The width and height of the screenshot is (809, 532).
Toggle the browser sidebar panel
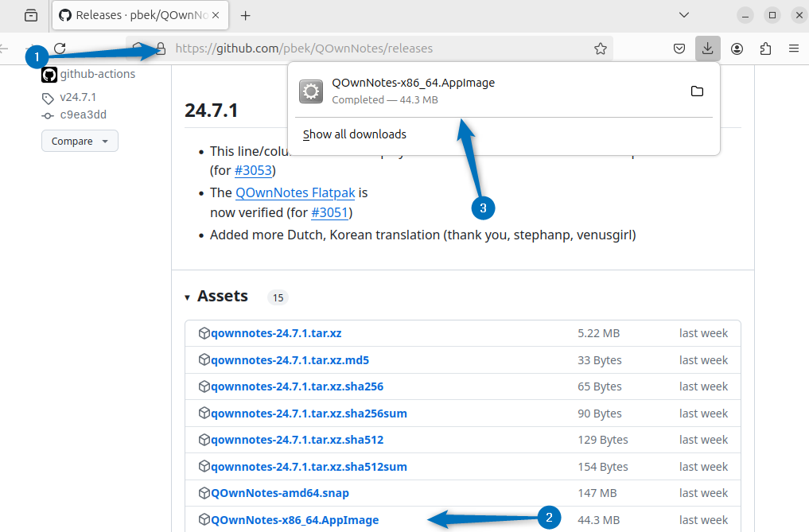point(30,15)
